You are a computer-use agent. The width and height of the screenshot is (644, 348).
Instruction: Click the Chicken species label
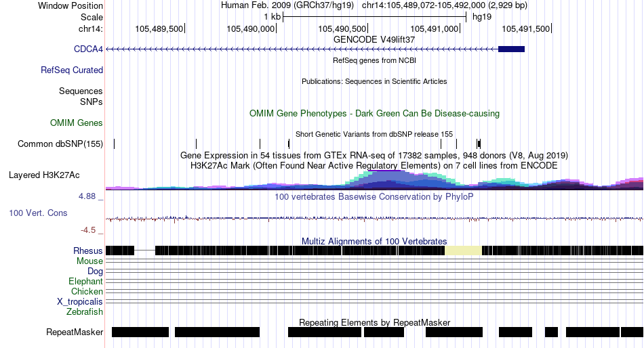tap(87, 291)
